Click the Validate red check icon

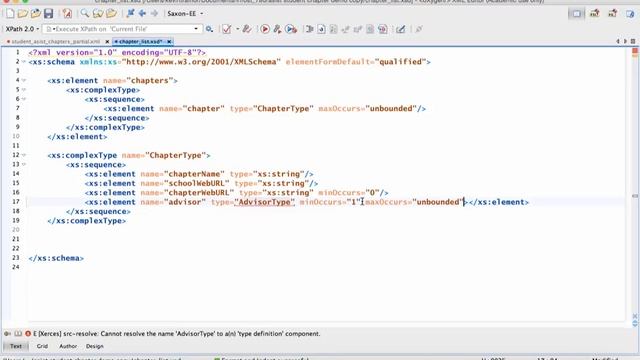[227, 29]
